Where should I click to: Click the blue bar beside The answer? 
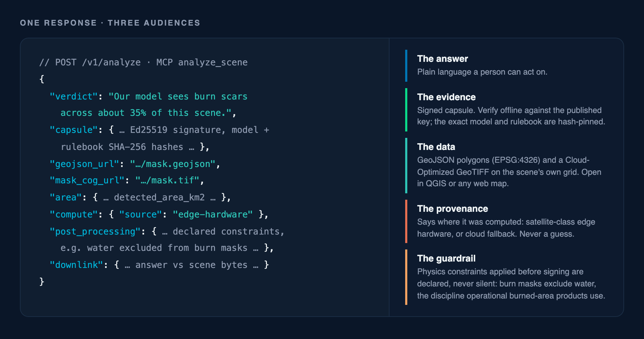point(406,66)
